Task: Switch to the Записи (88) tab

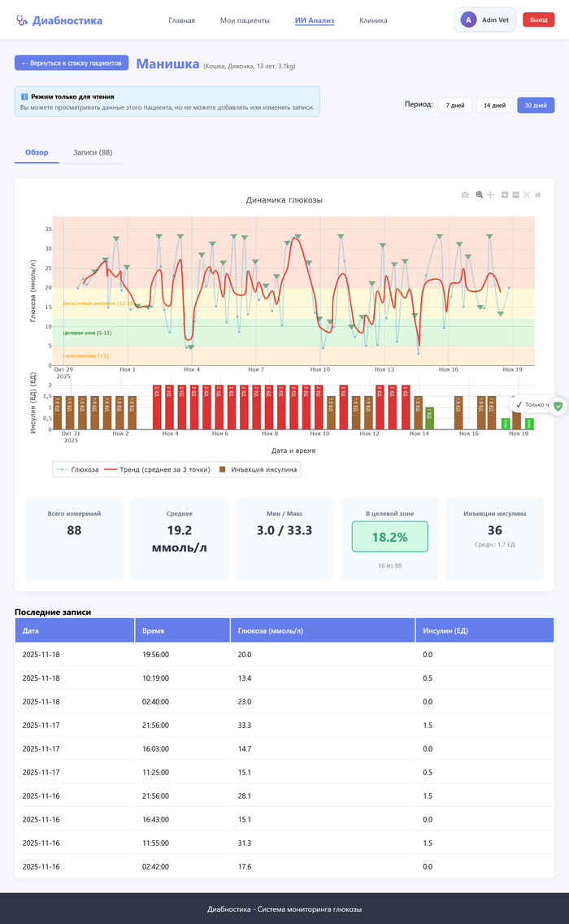Action: (93, 152)
